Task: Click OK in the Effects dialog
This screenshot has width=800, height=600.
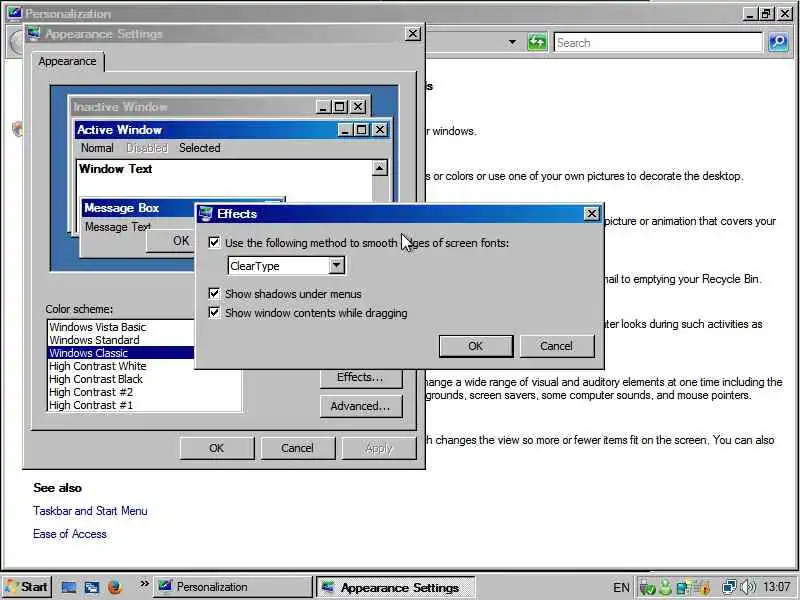Action: pos(476,346)
